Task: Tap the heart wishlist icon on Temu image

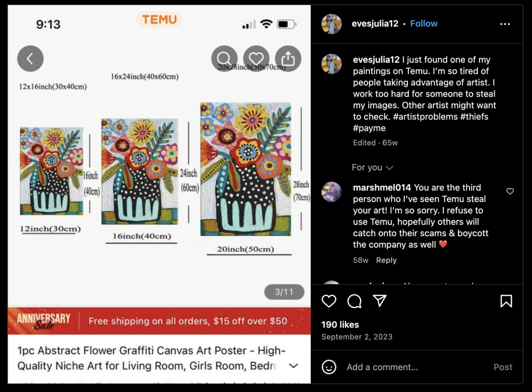Action: [x=256, y=58]
